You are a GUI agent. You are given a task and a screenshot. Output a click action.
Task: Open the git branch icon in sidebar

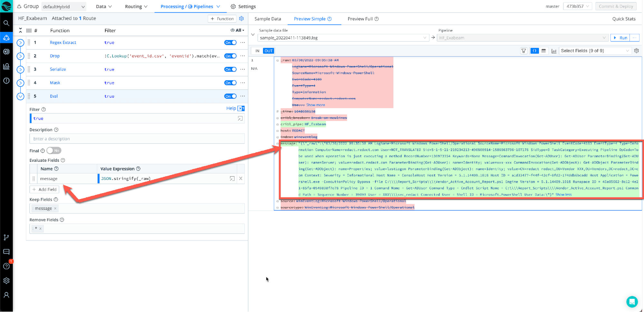[6, 237]
